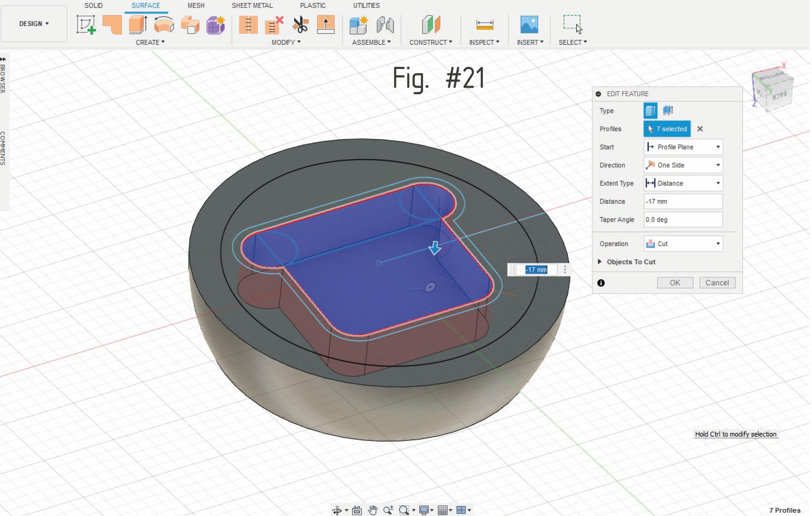Select the standard Extrude type toggle
The image size is (812, 516).
coord(650,110)
